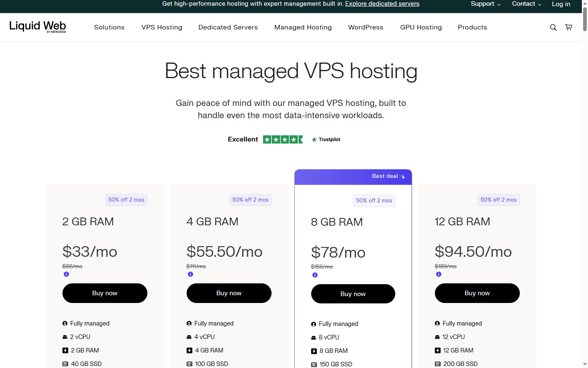Click the 12 GB RAM plan heading
The image size is (588, 368).
click(462, 222)
